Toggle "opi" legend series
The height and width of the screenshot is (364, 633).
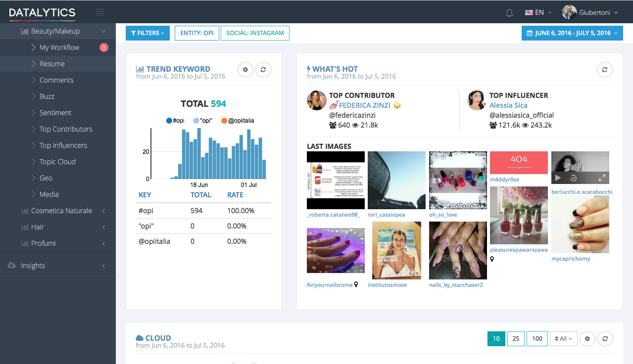202,120
